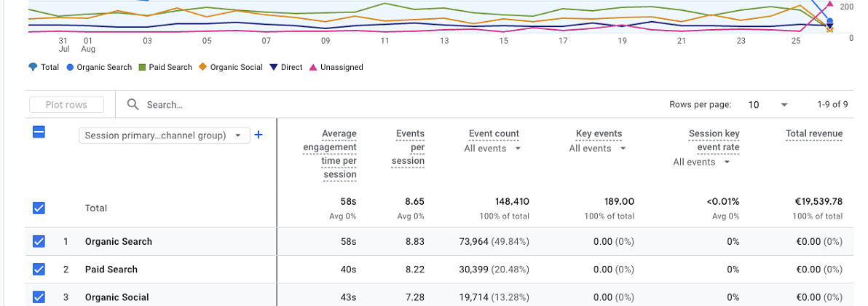
Task: Expand All events dropdown under Event count
Action: click(x=493, y=149)
